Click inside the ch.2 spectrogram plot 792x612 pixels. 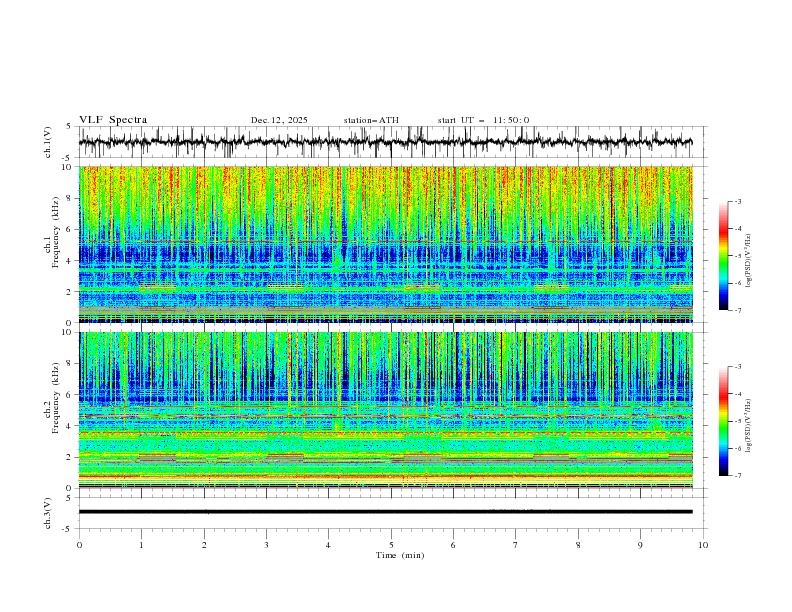click(x=386, y=410)
